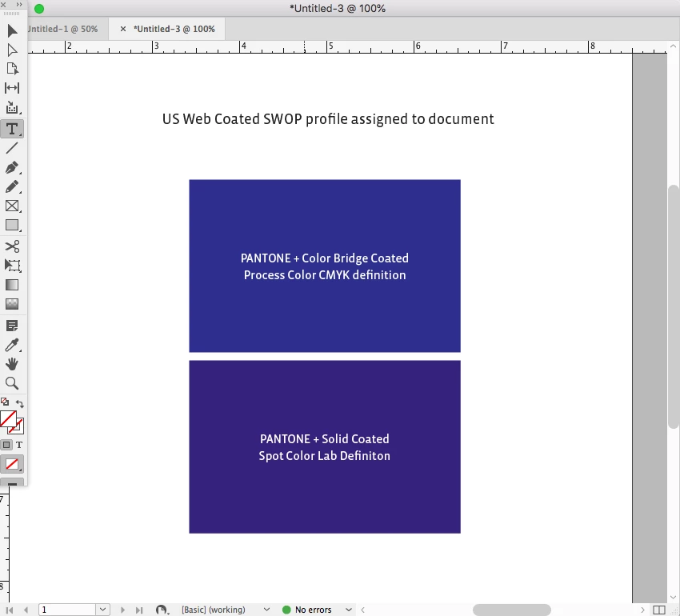
Task: Set formatting affects container
Action: point(6,445)
